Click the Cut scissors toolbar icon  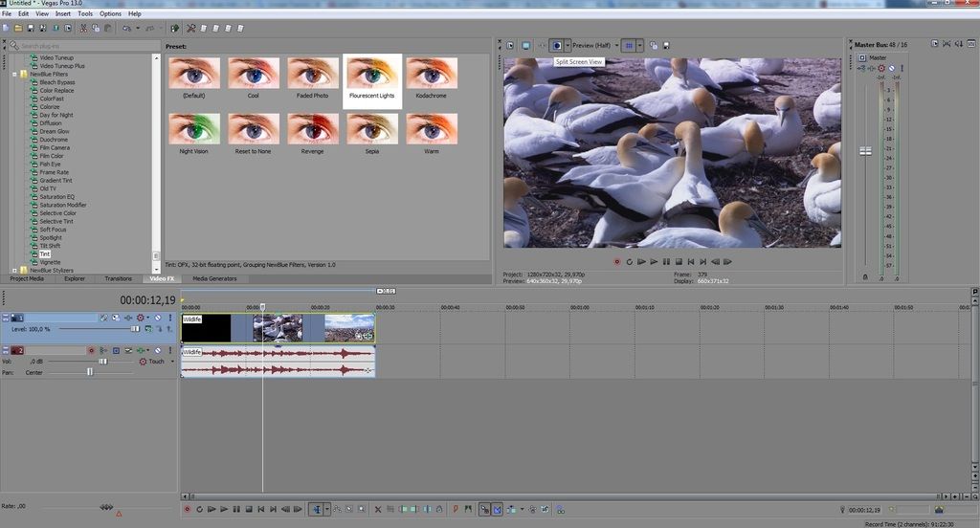click(83, 28)
